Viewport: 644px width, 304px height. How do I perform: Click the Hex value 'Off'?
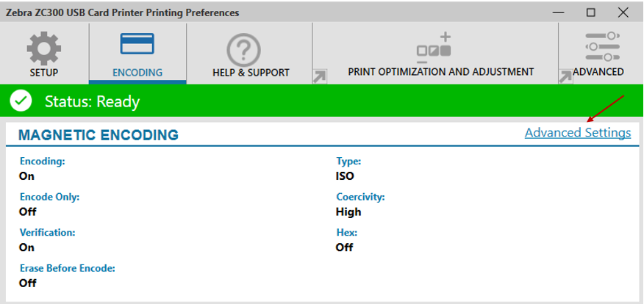(344, 247)
